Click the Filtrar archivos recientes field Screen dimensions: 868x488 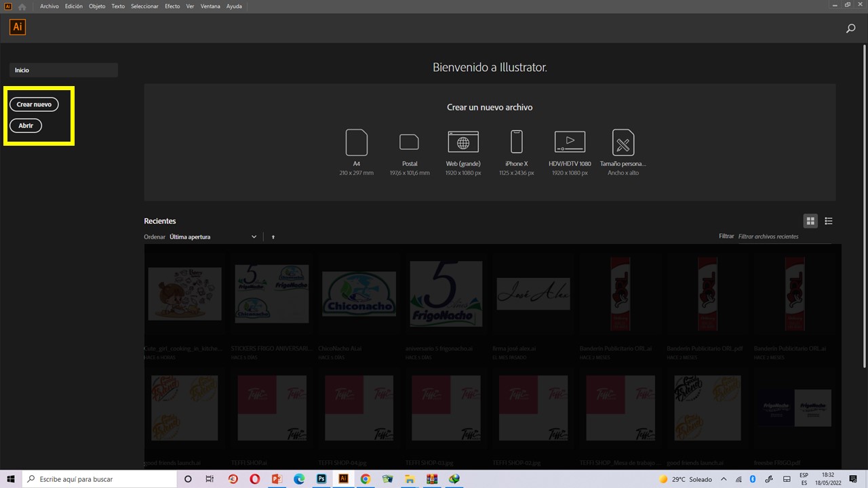(784, 237)
